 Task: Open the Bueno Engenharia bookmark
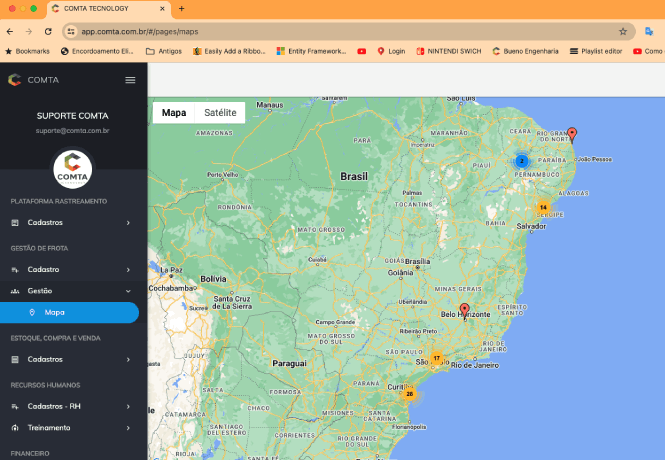525,51
